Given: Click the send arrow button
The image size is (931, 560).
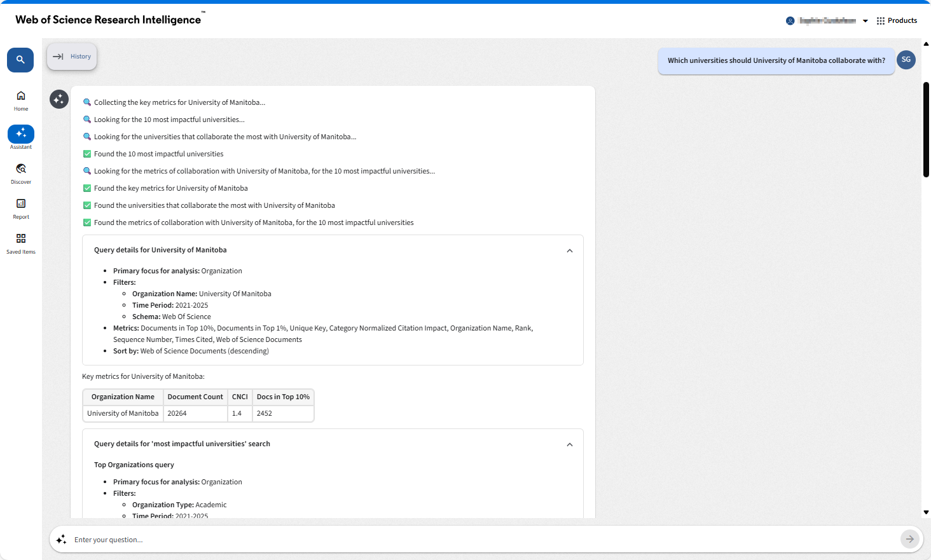Looking at the screenshot, I should 909,539.
